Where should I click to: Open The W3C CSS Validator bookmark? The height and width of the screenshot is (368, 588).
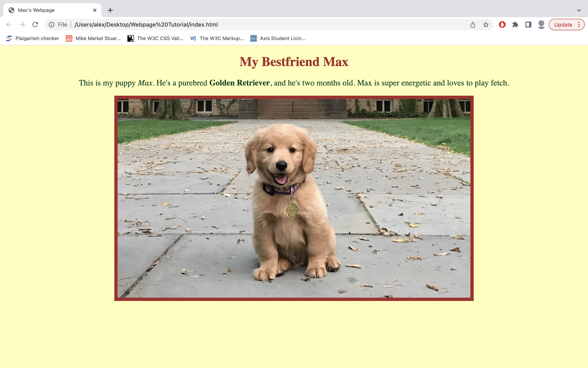click(155, 38)
